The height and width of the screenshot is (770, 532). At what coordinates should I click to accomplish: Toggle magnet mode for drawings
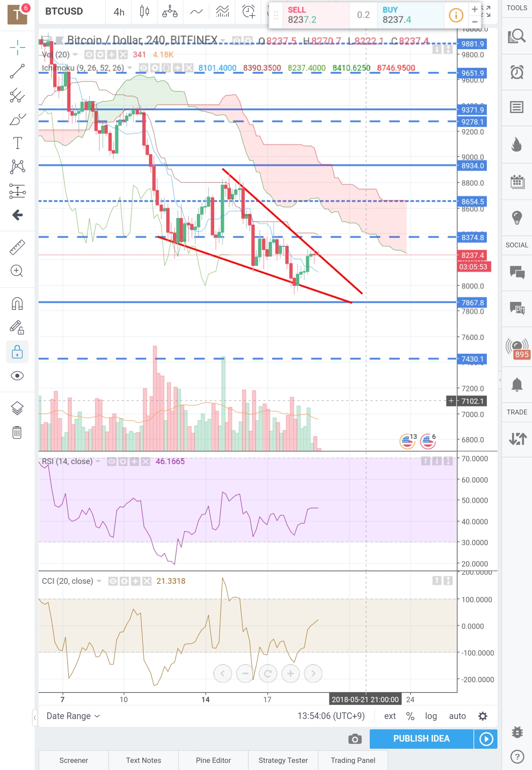(17, 304)
